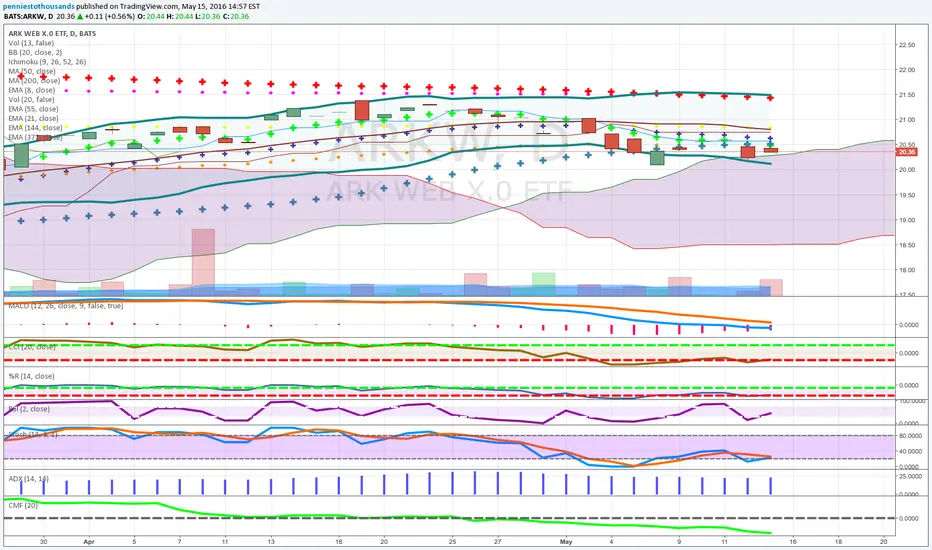This screenshot has height=550, width=932.
Task: Open the penniestothousands author link
Action: pos(39,7)
